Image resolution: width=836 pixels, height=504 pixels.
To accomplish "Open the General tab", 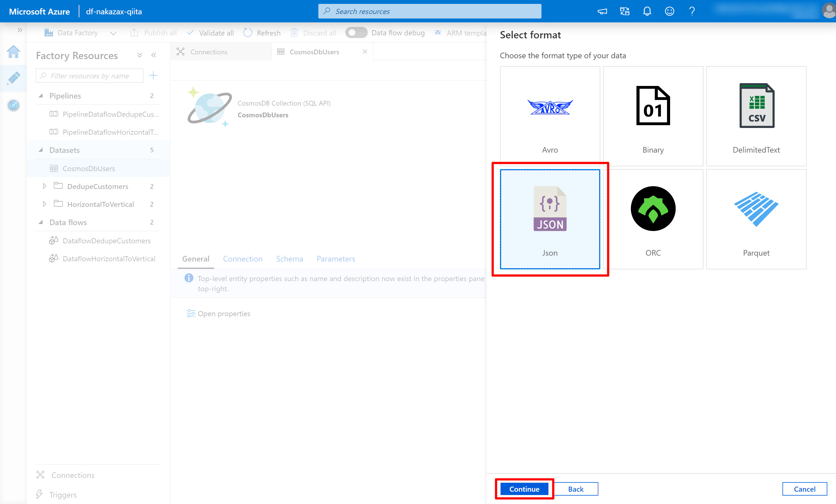I will 195,259.
